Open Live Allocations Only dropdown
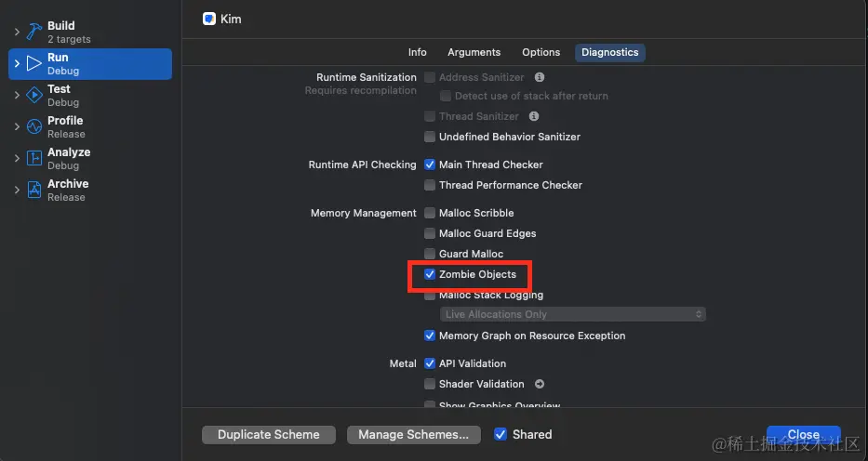 (572, 314)
